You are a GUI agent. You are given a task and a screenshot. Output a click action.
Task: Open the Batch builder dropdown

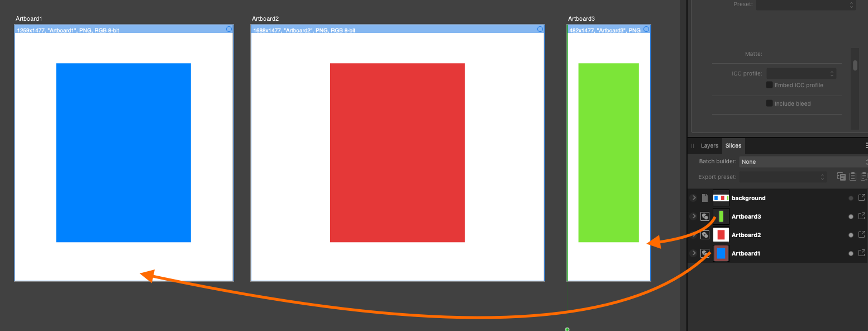point(803,162)
